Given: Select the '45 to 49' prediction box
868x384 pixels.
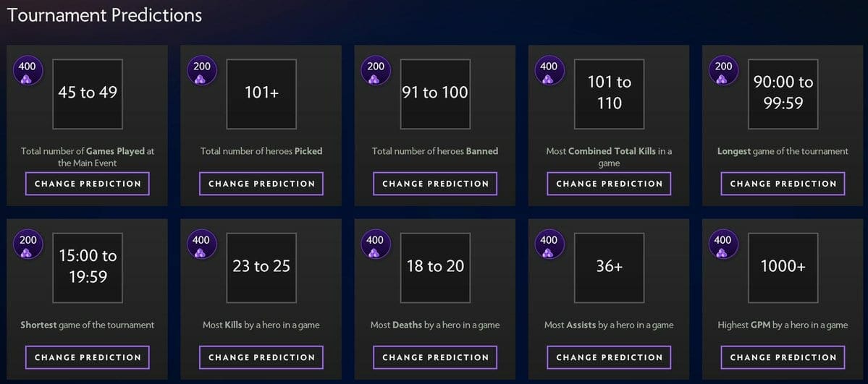Looking at the screenshot, I should [88, 94].
